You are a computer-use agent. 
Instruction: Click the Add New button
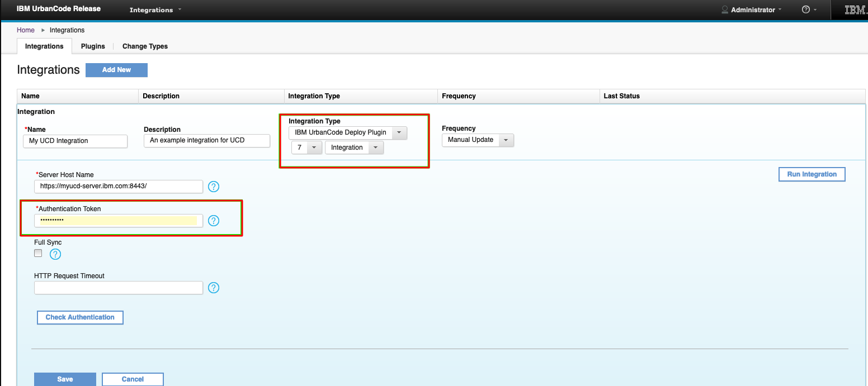coord(116,70)
